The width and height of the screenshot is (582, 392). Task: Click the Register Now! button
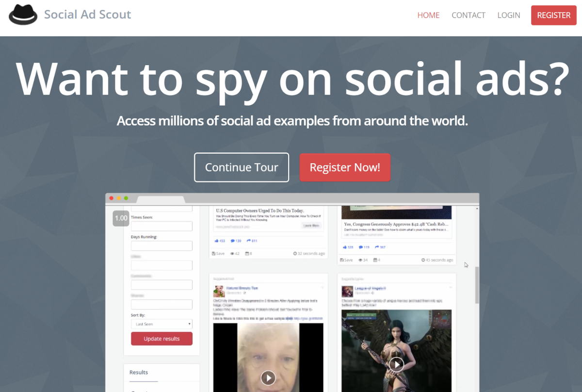pyautogui.click(x=345, y=167)
